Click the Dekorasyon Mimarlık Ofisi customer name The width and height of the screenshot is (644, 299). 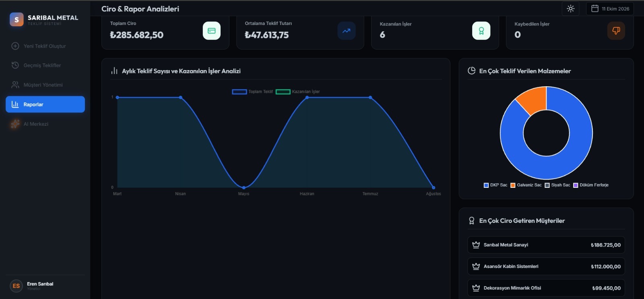point(512,288)
